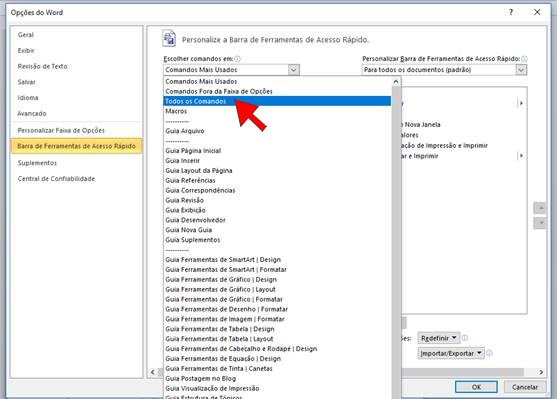
Task: Select Guia Ferramentas de Gráfico | Design
Action: [x=277, y=280]
